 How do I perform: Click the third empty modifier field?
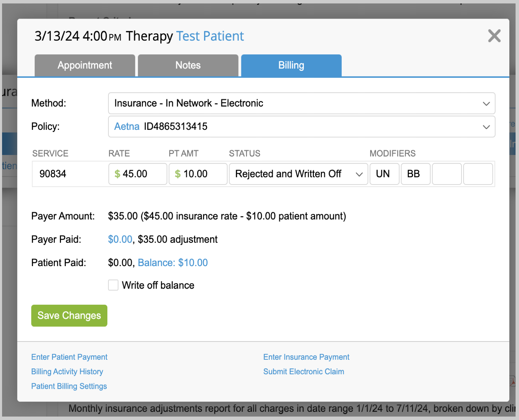(x=447, y=174)
